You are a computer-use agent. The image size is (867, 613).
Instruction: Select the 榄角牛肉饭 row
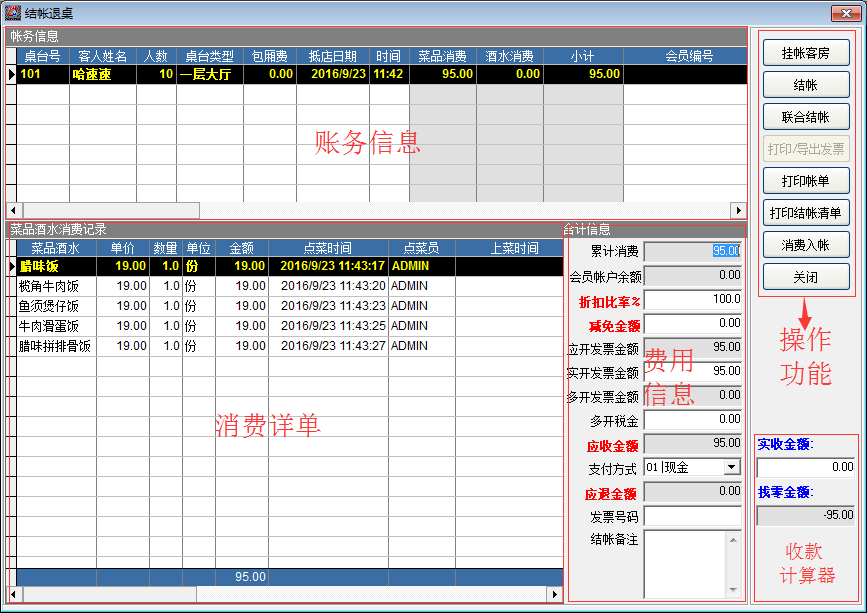pyautogui.click(x=55, y=286)
